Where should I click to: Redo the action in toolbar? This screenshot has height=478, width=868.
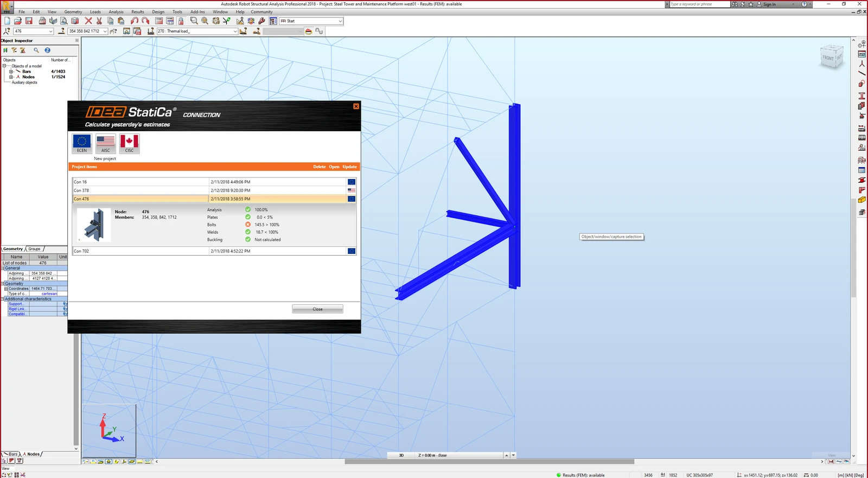click(145, 21)
